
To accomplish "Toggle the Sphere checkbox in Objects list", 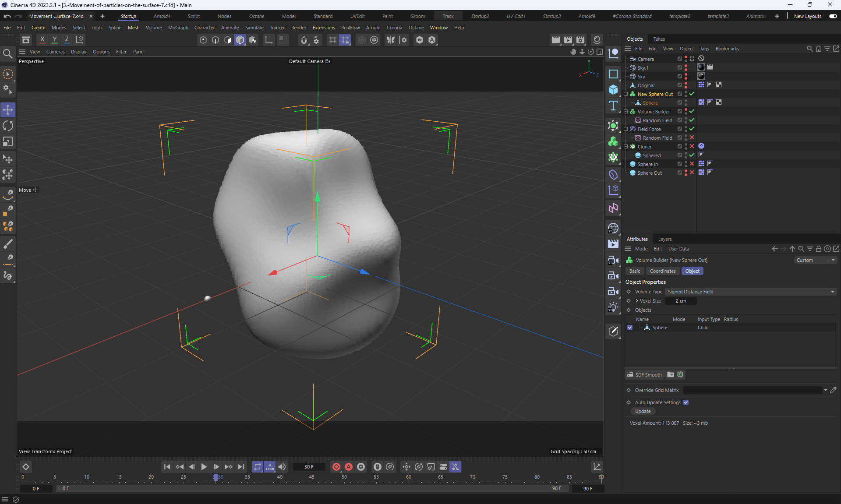I will coord(630,328).
